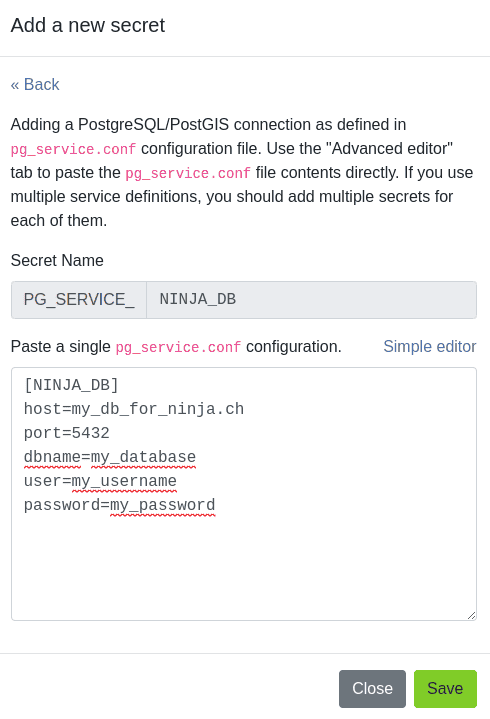Click the PG_SERVICE_ prefix label

[x=79, y=299]
